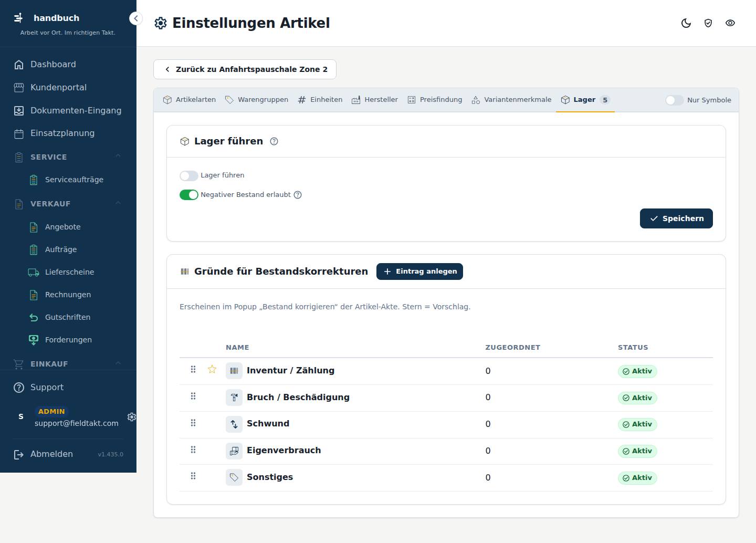Toggle Nur Symbole switch

click(x=675, y=100)
